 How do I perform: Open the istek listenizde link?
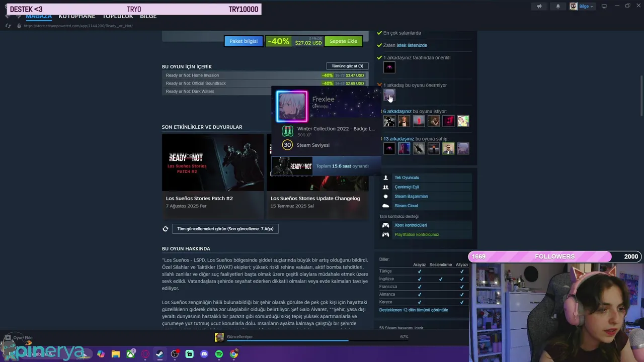point(412,45)
